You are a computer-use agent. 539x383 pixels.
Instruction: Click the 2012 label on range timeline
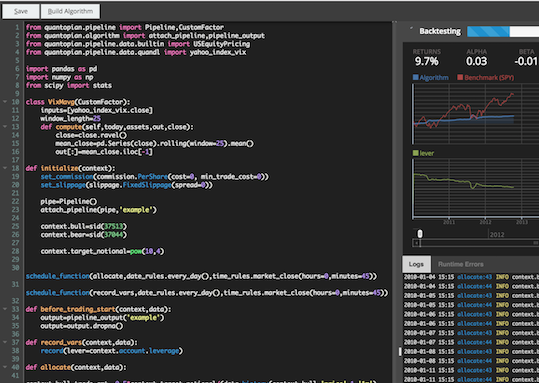pos(497,235)
